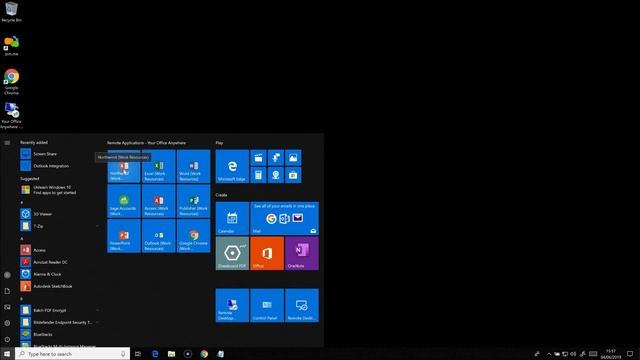The image size is (640, 360).
Task: Launch Access from the app list
Action: pos(60,250)
